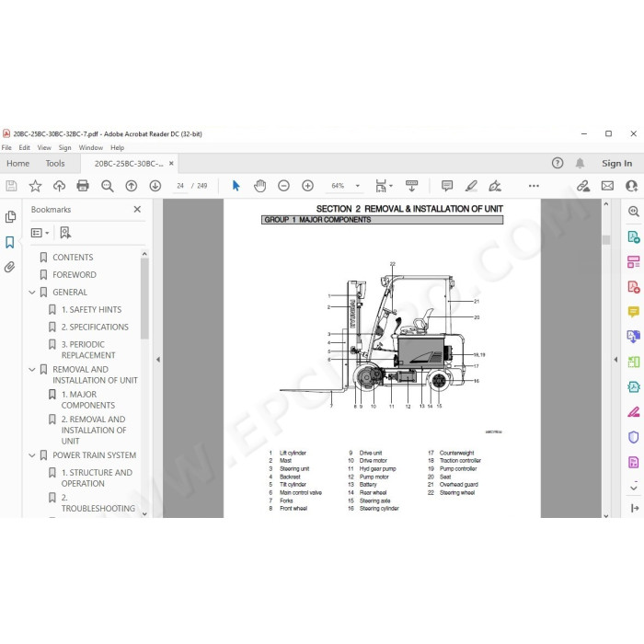Open fit page options tool
The height and width of the screenshot is (644, 644).
pos(384,186)
